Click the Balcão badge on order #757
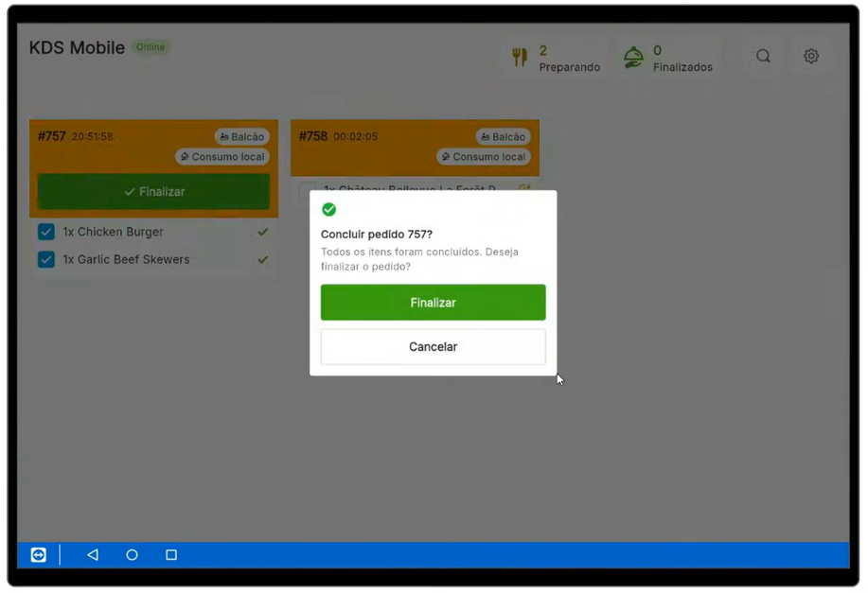The height and width of the screenshot is (593, 868). [242, 136]
